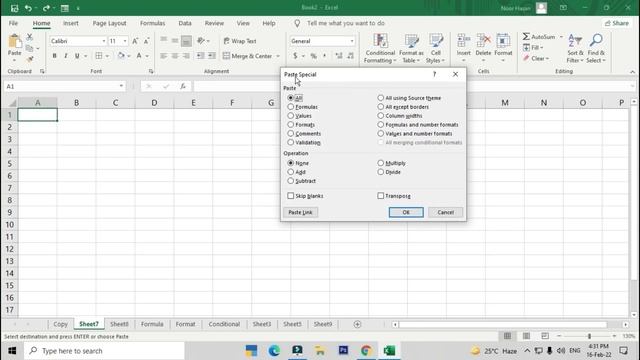Expand Merge & Center dropdown arrow

point(278,56)
